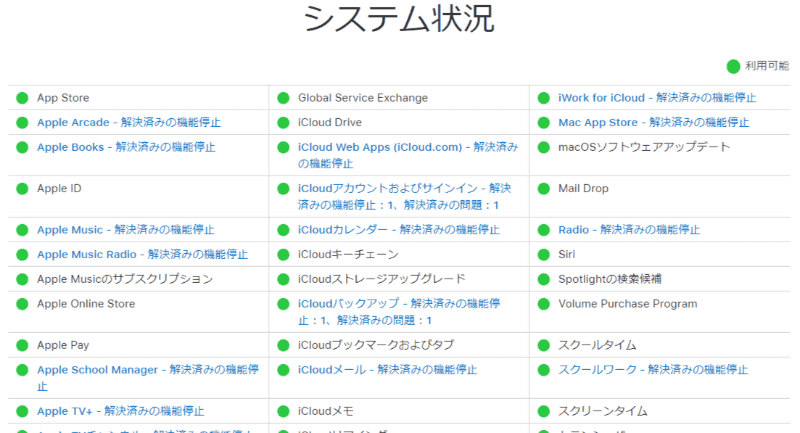Screen dimensions: 800x433
Task: Click status dot beside Radio
Action: (544, 230)
